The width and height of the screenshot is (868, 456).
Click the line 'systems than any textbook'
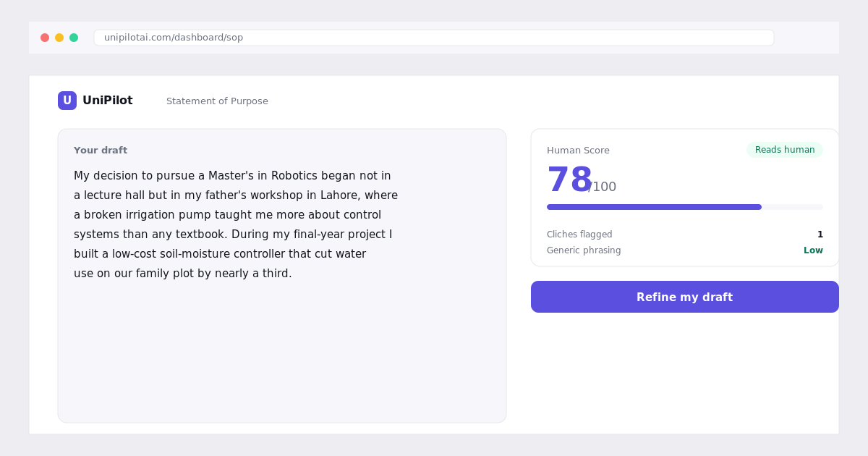[x=233, y=235]
